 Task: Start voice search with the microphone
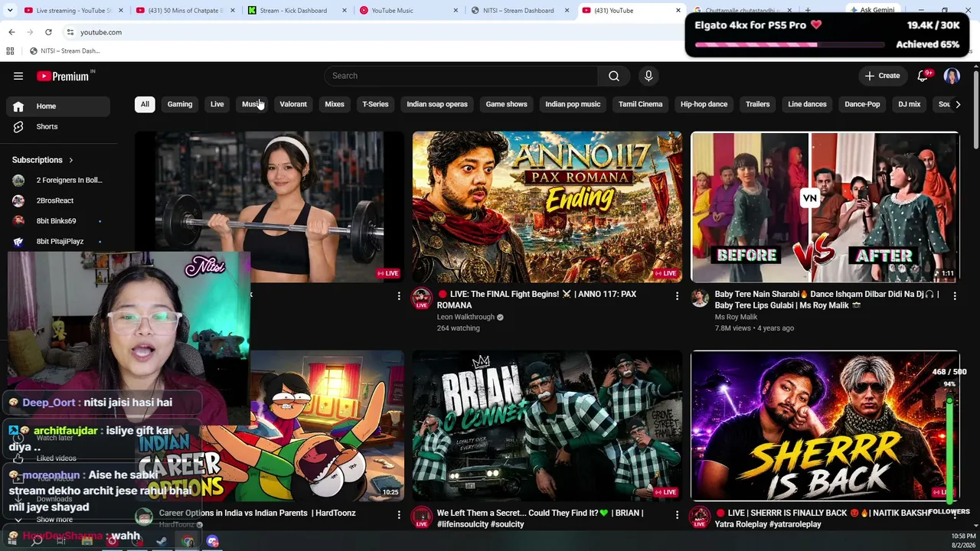click(x=648, y=76)
